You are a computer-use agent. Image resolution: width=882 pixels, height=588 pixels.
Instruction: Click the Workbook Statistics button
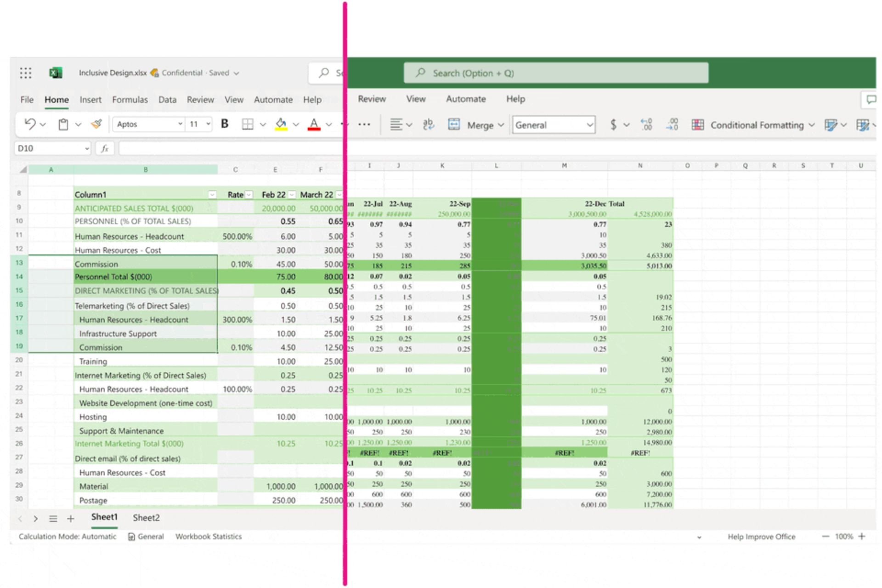point(209,537)
